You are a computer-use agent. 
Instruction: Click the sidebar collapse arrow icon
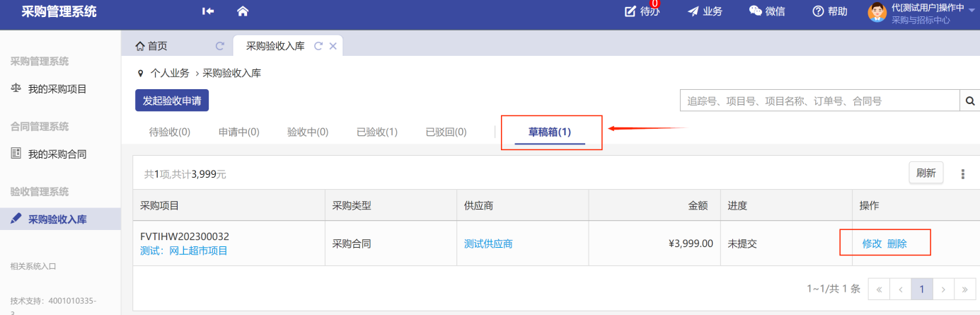[x=208, y=11]
